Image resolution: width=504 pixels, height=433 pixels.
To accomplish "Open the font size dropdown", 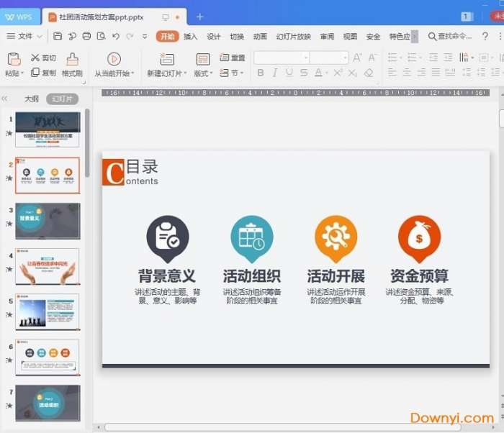I will click(345, 58).
